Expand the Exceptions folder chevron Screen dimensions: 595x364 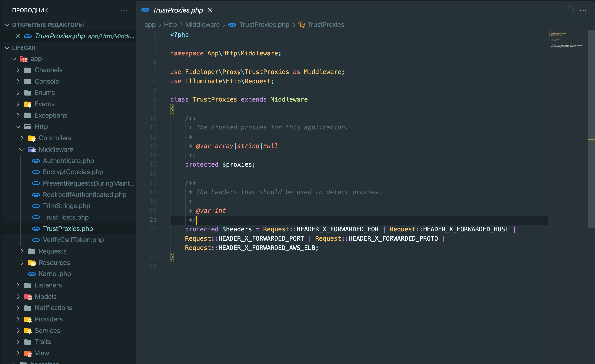tap(18, 115)
